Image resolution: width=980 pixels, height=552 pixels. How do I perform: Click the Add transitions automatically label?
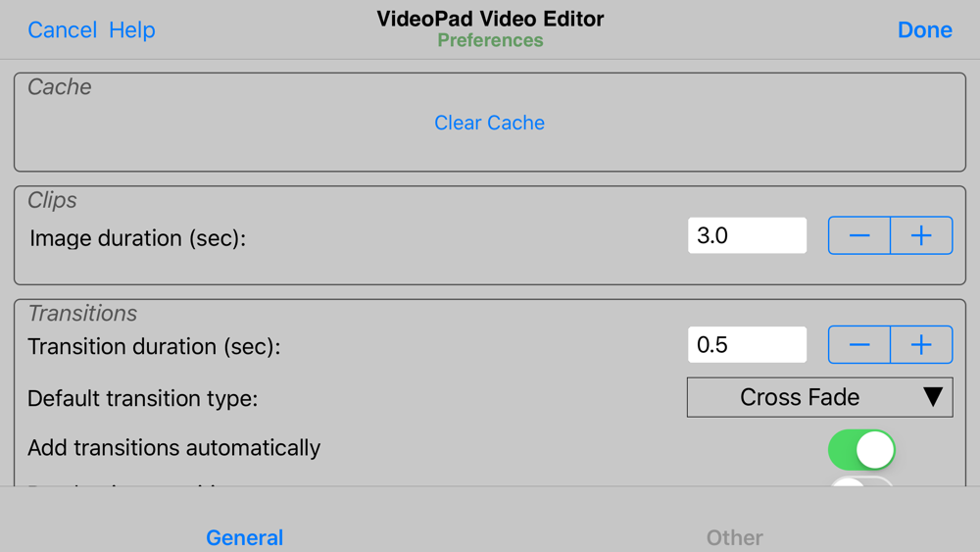[x=173, y=448]
